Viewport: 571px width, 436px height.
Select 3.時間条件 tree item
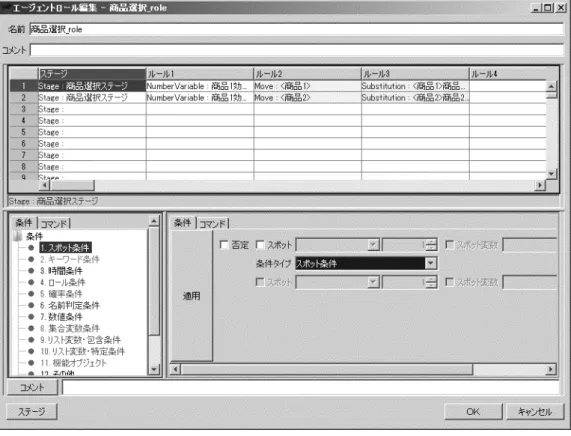[x=61, y=271]
